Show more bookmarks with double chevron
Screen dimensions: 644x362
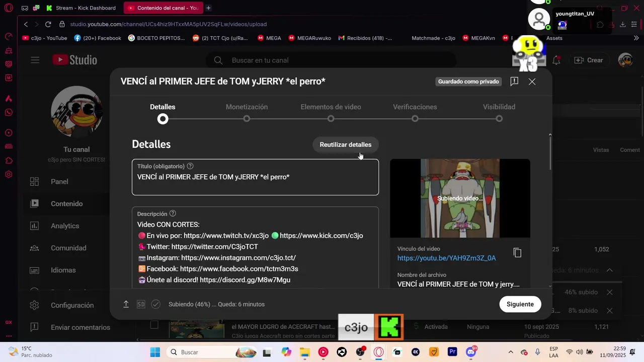[x=636, y=38]
